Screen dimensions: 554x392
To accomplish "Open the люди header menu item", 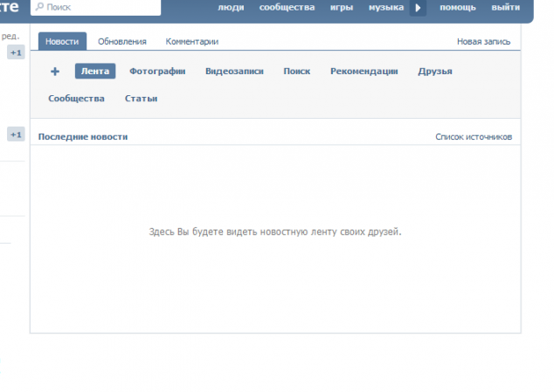I will tap(231, 7).
